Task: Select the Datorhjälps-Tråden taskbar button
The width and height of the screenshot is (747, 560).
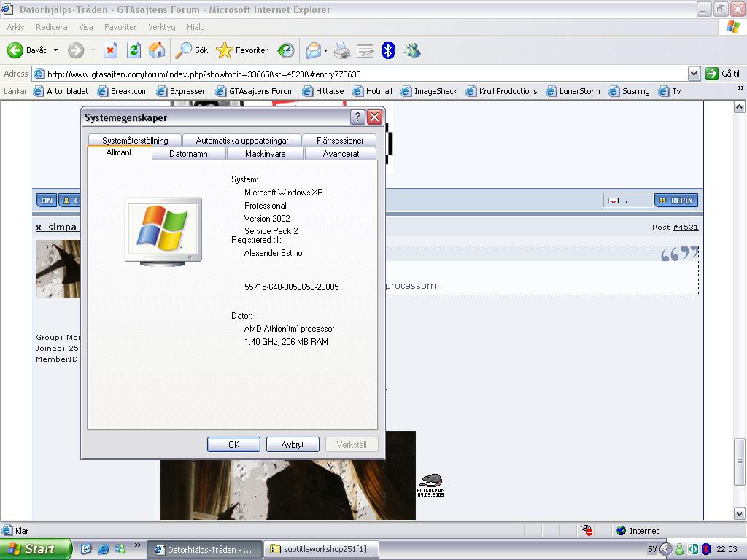Action: [x=205, y=549]
